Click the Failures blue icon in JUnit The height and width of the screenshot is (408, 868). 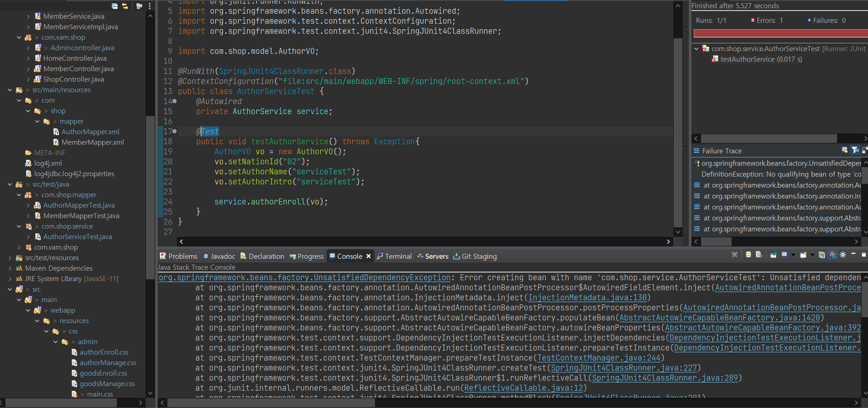[x=809, y=20]
